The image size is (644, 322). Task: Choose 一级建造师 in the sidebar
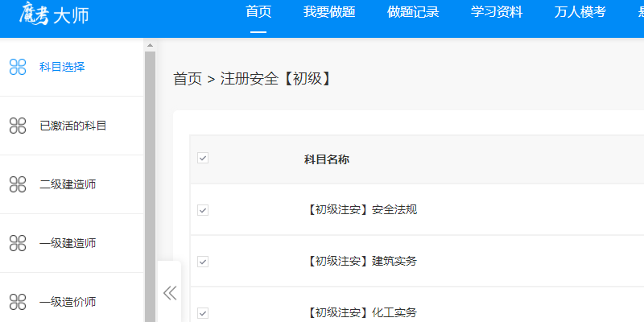click(68, 243)
